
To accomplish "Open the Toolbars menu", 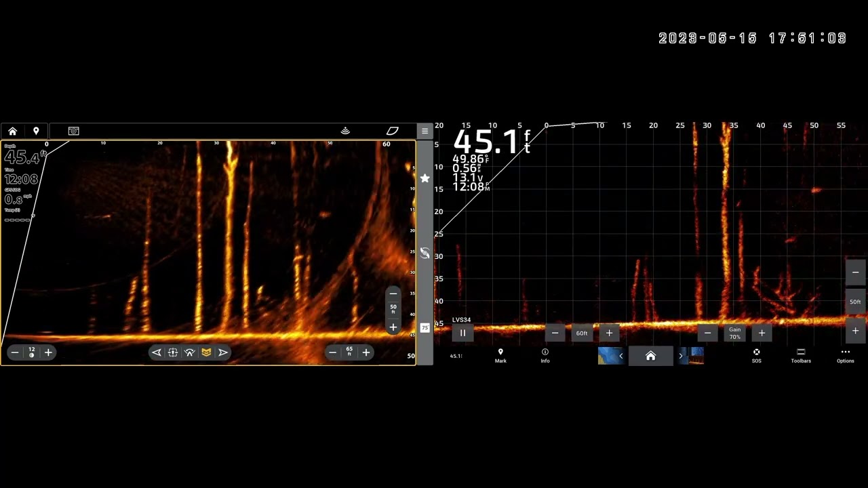I will 801,356.
